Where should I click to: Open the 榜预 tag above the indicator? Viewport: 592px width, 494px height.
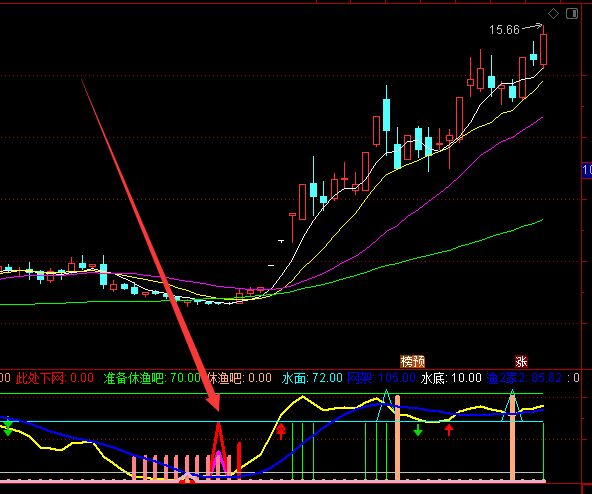[412, 361]
